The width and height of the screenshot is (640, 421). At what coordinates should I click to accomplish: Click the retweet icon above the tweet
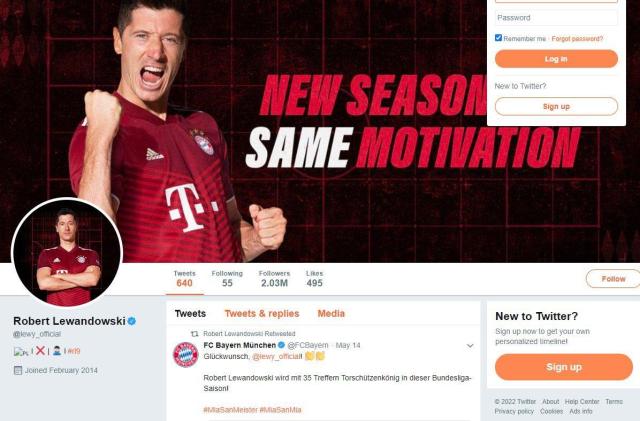[x=194, y=333]
